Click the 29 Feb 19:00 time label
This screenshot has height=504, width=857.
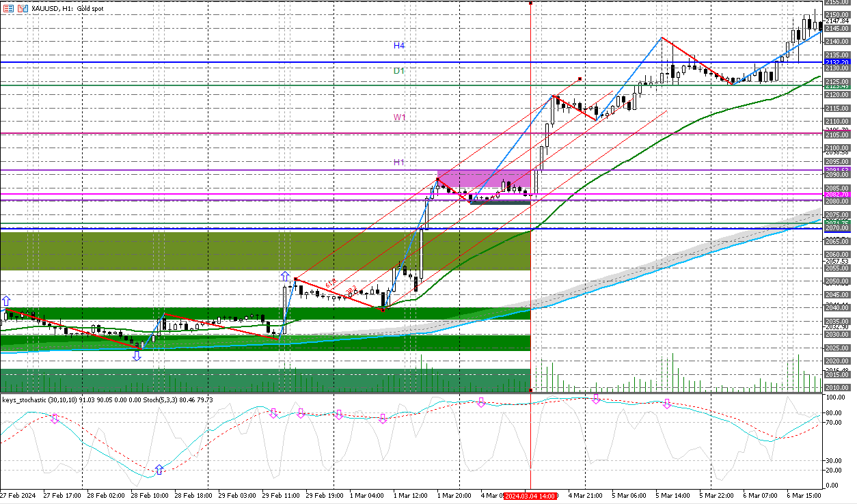point(325,496)
